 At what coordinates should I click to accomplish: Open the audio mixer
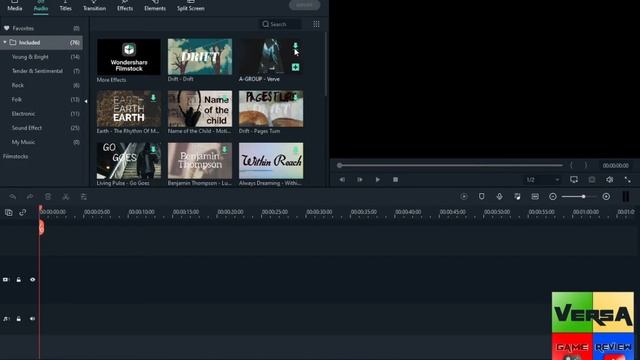(x=517, y=197)
